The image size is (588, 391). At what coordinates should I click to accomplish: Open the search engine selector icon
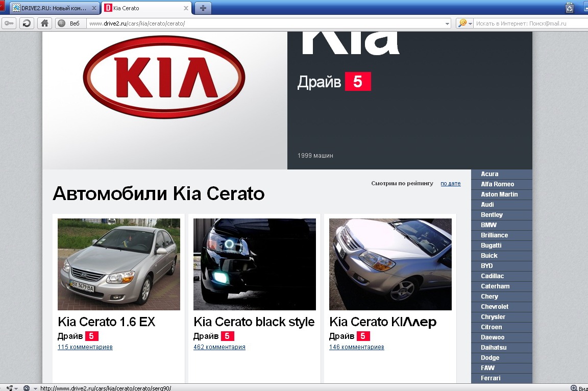pos(464,23)
